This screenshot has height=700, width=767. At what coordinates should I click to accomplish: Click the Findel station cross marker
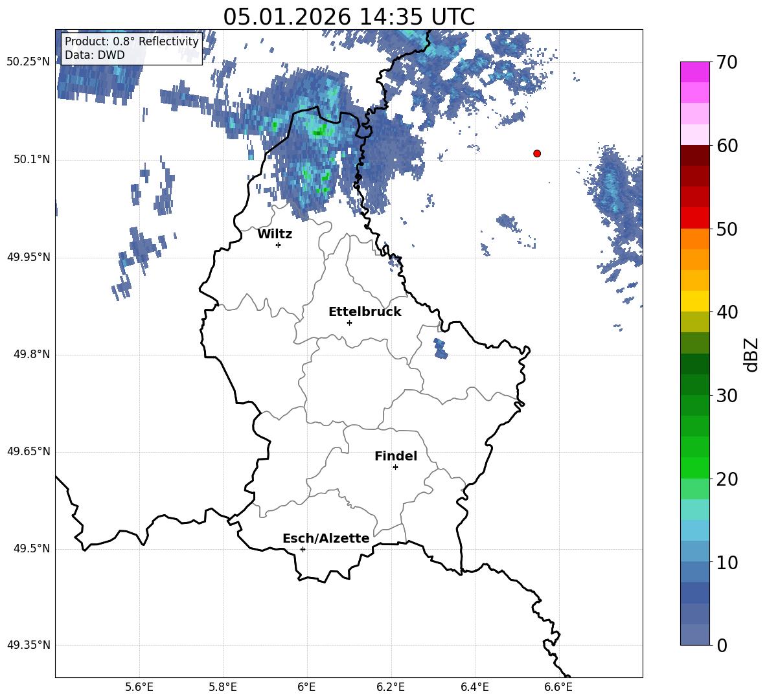click(395, 468)
